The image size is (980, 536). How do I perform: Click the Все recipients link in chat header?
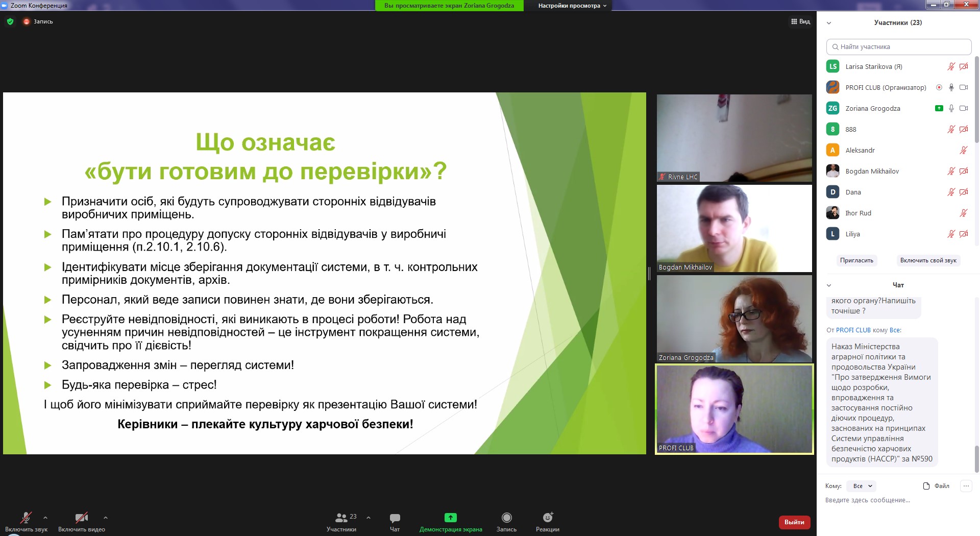coord(895,330)
